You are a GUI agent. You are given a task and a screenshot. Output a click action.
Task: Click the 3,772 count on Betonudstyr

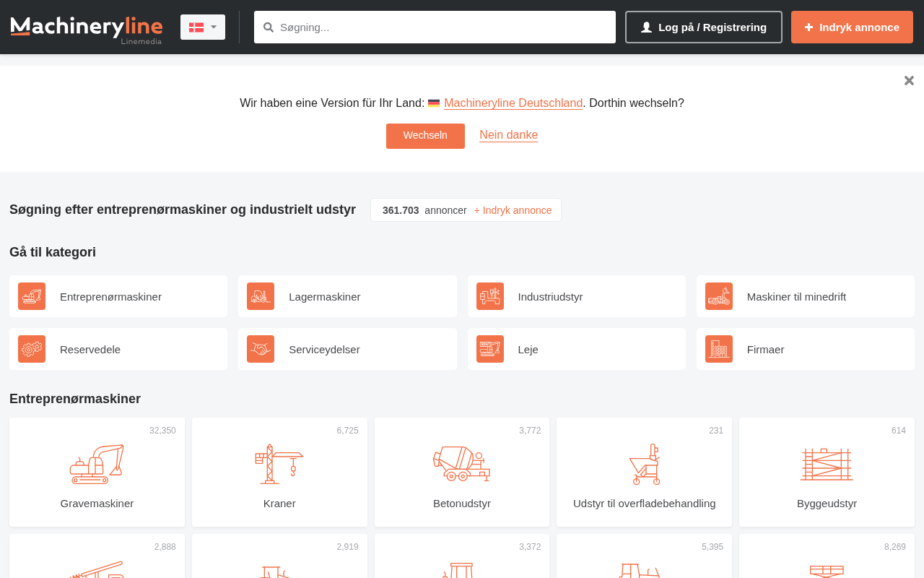click(x=530, y=431)
